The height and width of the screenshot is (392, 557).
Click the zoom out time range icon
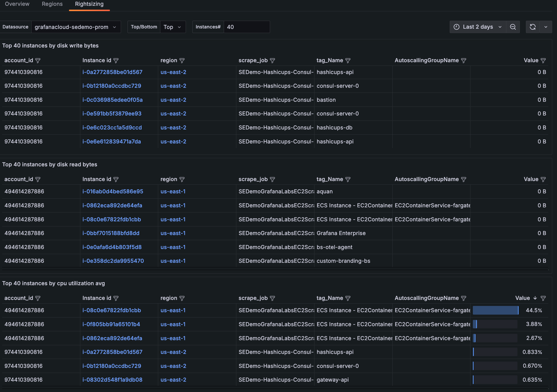(x=513, y=27)
